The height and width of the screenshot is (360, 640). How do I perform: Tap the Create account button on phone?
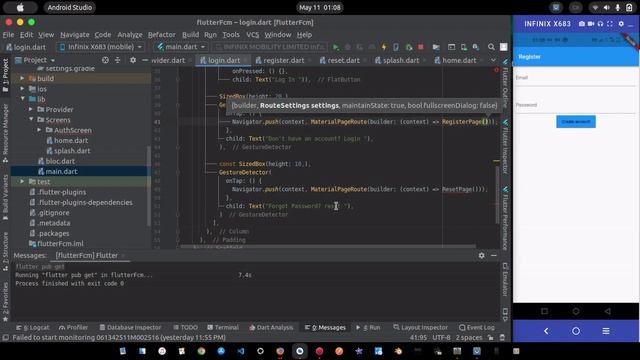click(576, 122)
